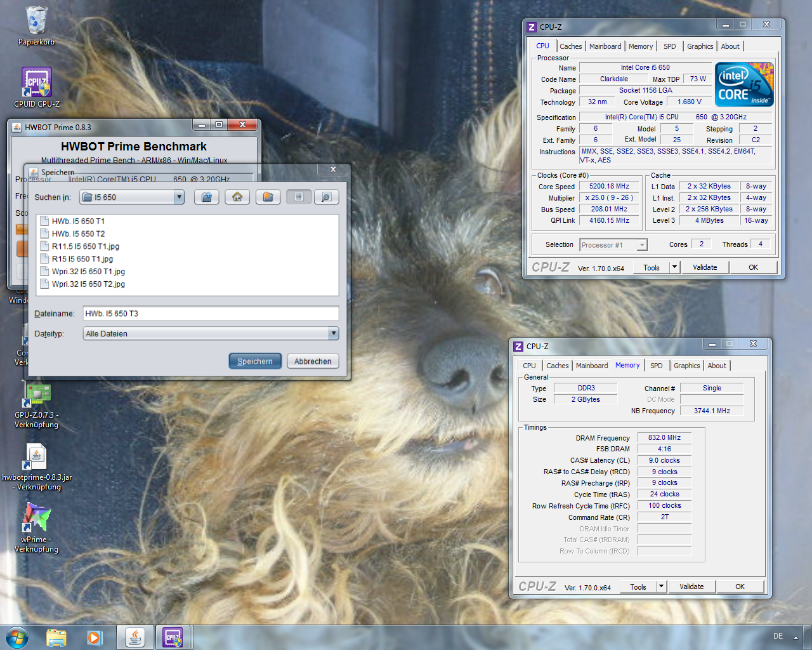Image resolution: width=812 pixels, height=650 pixels.
Task: Open SPD tab in lower CPU-Z window
Action: [657, 366]
